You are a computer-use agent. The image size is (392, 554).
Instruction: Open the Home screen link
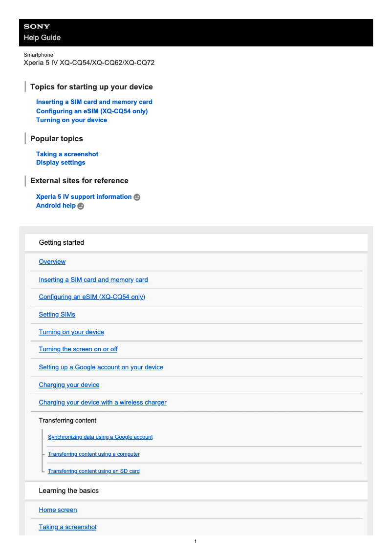pyautogui.click(x=58, y=510)
